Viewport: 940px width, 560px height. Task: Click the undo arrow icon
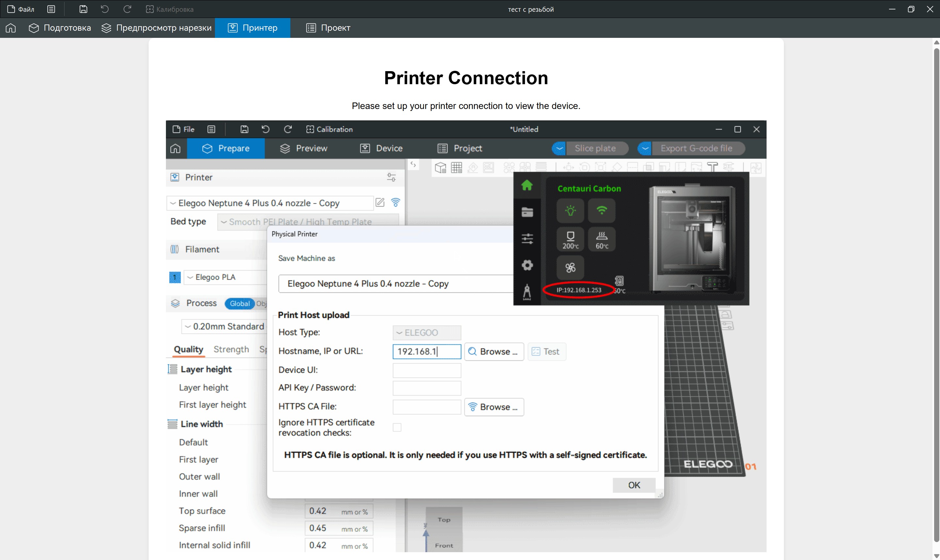coord(105,9)
